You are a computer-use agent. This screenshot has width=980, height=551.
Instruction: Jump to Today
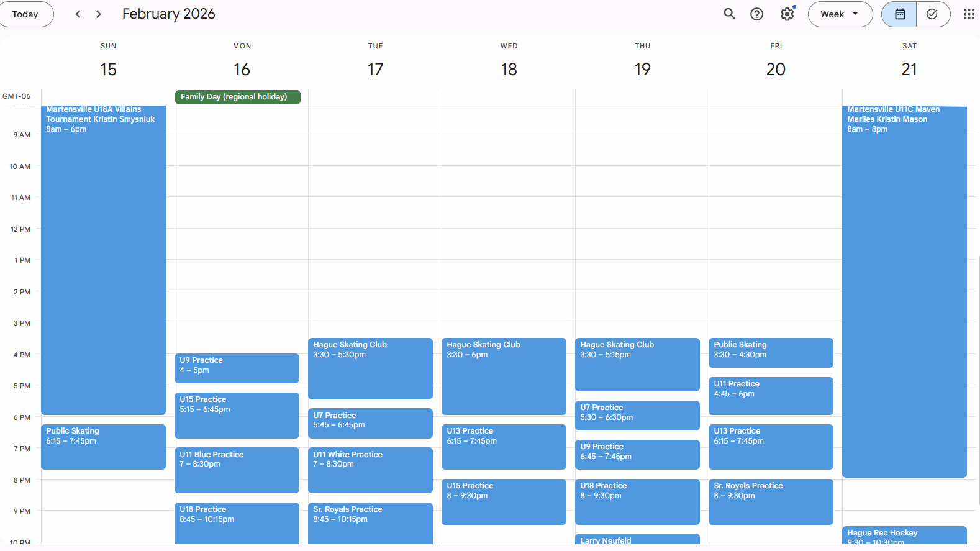(x=25, y=14)
